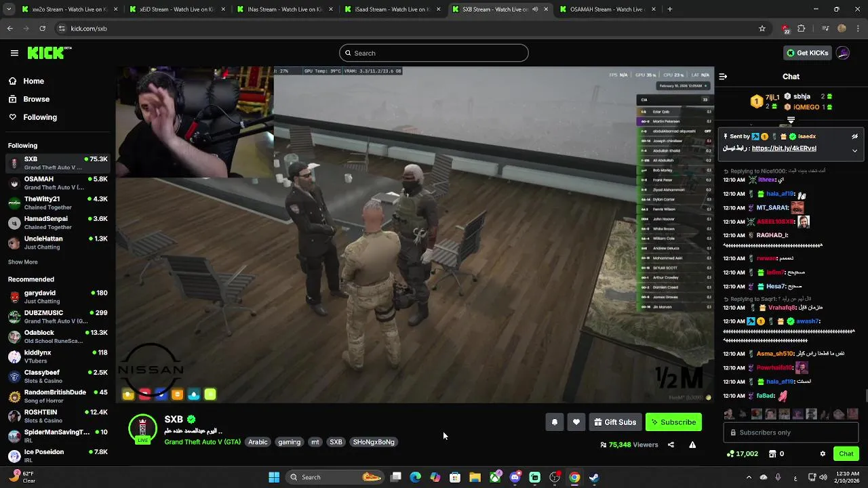Viewport: 868px width, 488px height.
Task: Open ROSHTEIN recommended channel
Action: (58, 416)
